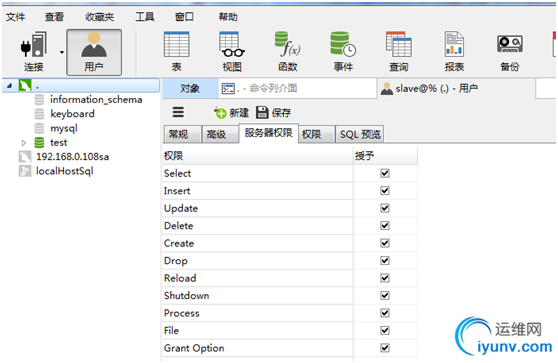Switch to the SQL 预览 tab
Image resolution: width=558 pixels, height=363 pixels.
(360, 135)
